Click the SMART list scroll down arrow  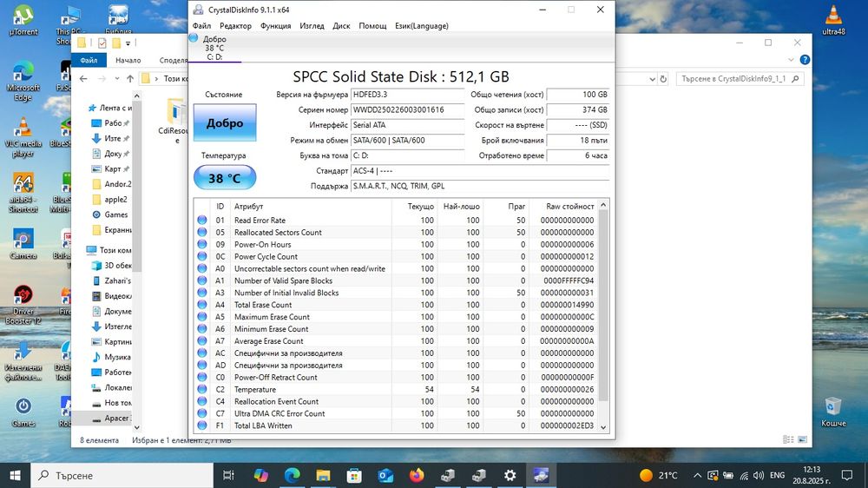point(603,427)
